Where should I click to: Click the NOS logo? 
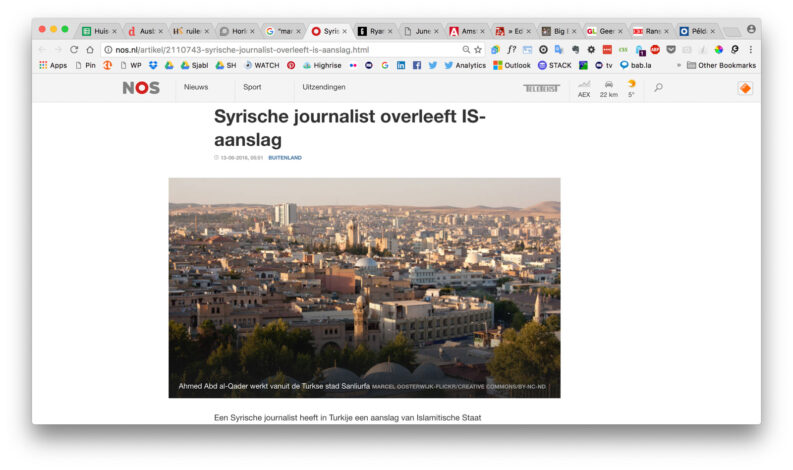(x=141, y=88)
